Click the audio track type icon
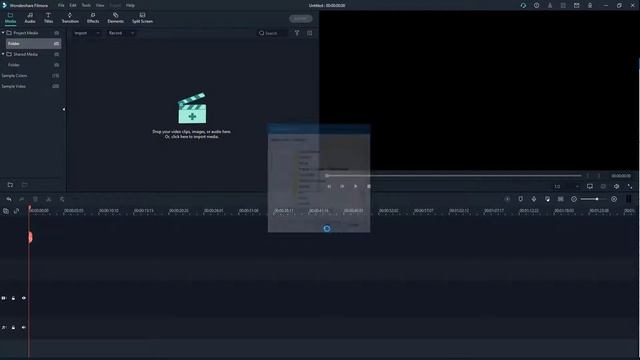The width and height of the screenshot is (640, 360). 4,327
